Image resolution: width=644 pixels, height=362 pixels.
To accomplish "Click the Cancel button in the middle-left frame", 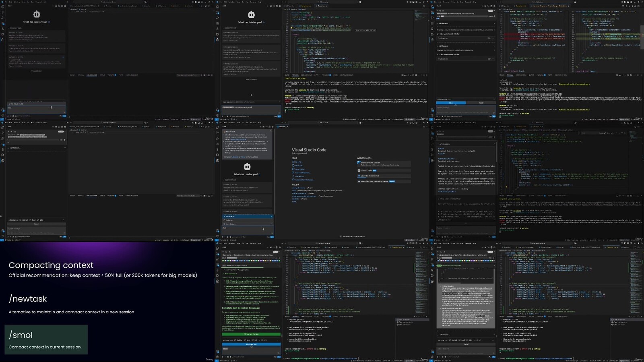I will click(37, 224).
